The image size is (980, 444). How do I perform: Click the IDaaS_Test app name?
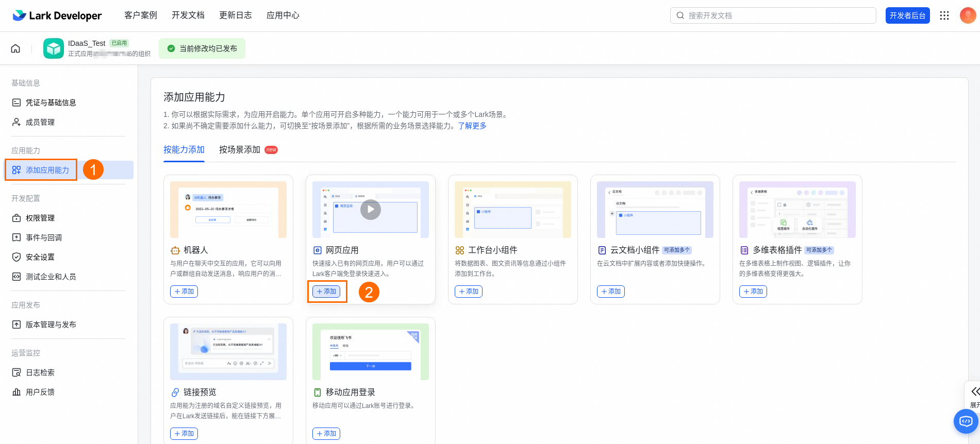pyautogui.click(x=87, y=43)
